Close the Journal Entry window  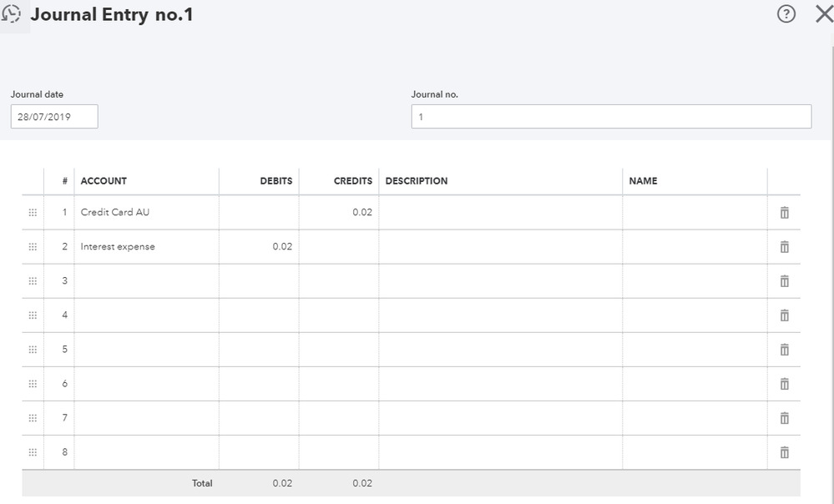(x=823, y=14)
